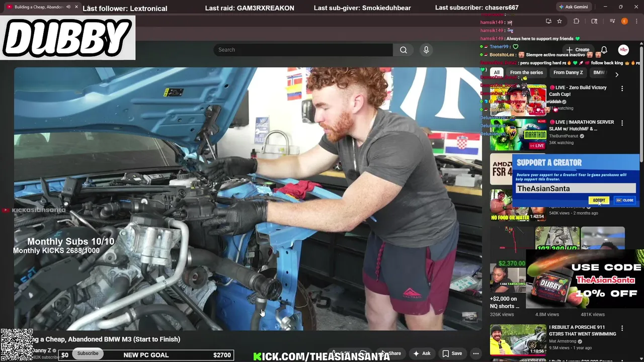Open Chrome extensions puzzle icon
This screenshot has height=362, width=644.
tap(577, 21)
